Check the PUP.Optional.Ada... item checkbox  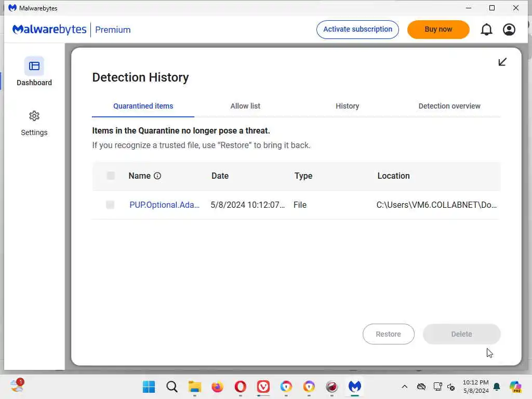coord(110,205)
